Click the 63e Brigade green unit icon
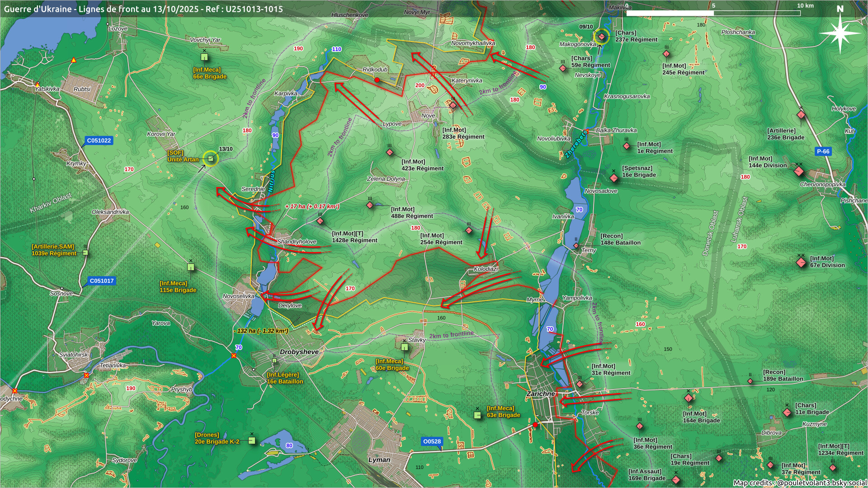868x488 pixels. 477,415
